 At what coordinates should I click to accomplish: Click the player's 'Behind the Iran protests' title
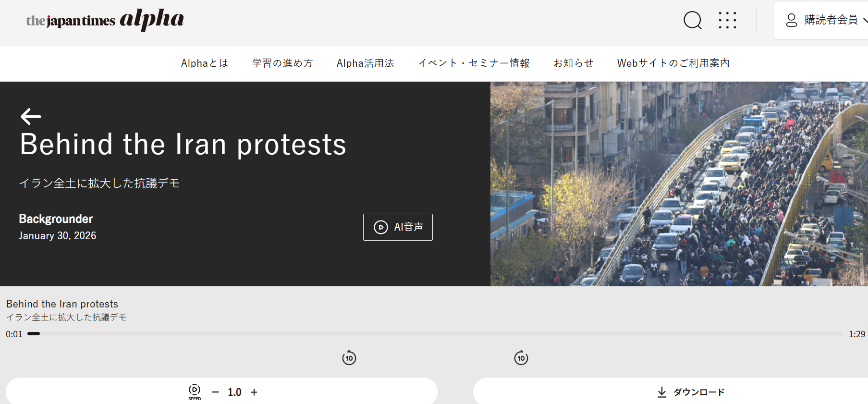pyautogui.click(x=62, y=304)
